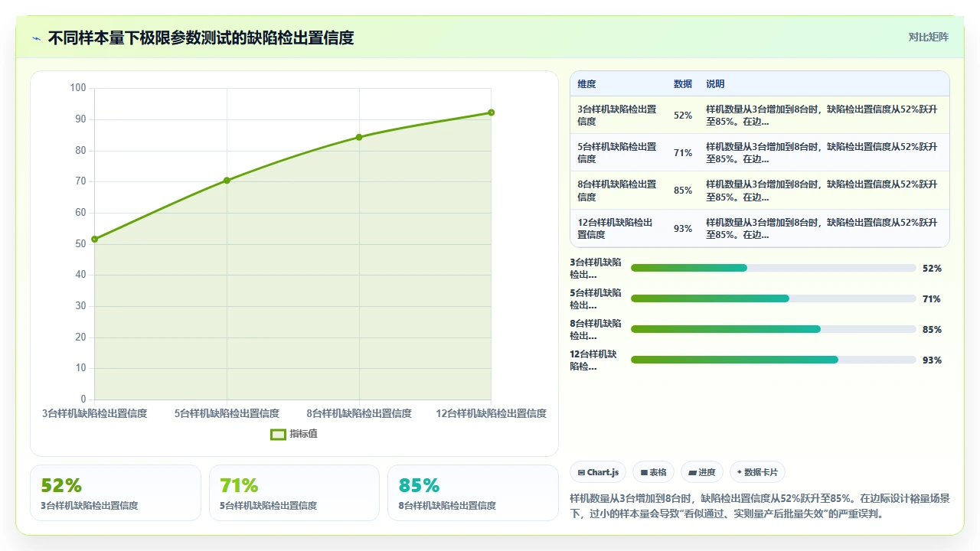
Task: Click x-axis label 12台样机缺陷检出置信度
Action: pos(491,413)
